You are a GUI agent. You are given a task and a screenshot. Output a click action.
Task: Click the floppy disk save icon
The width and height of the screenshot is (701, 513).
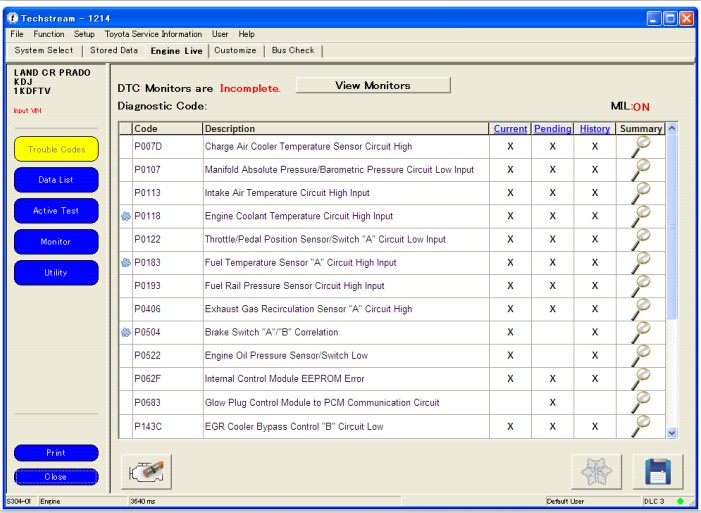pos(658,472)
